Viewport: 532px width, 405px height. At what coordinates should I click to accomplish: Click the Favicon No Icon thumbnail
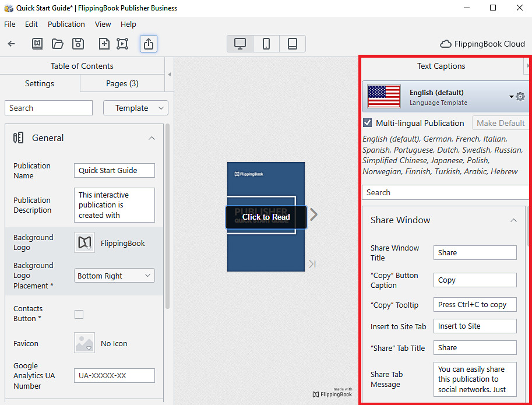[x=84, y=343]
